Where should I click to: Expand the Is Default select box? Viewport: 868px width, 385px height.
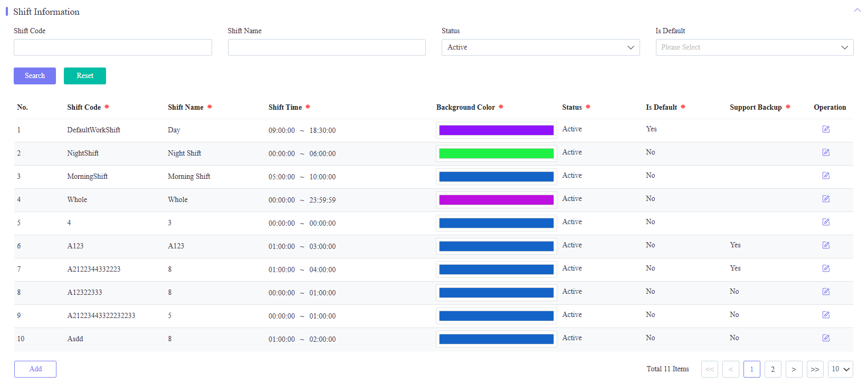click(x=755, y=47)
